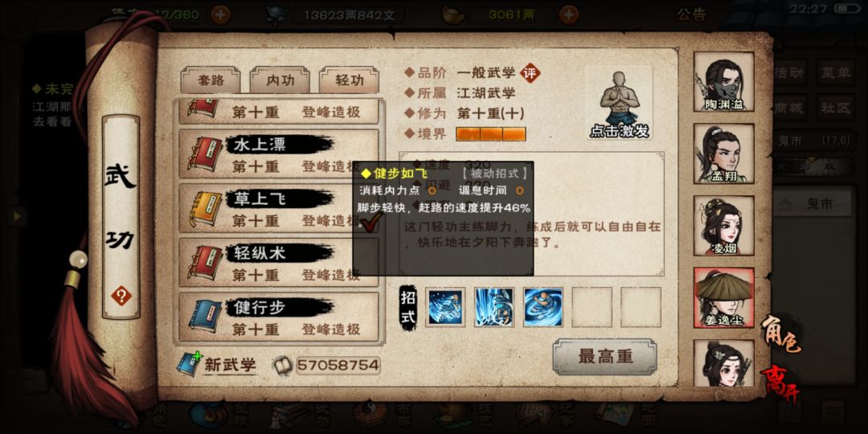Click the fourth empty skill slot
The height and width of the screenshot is (434, 868).
point(592,307)
